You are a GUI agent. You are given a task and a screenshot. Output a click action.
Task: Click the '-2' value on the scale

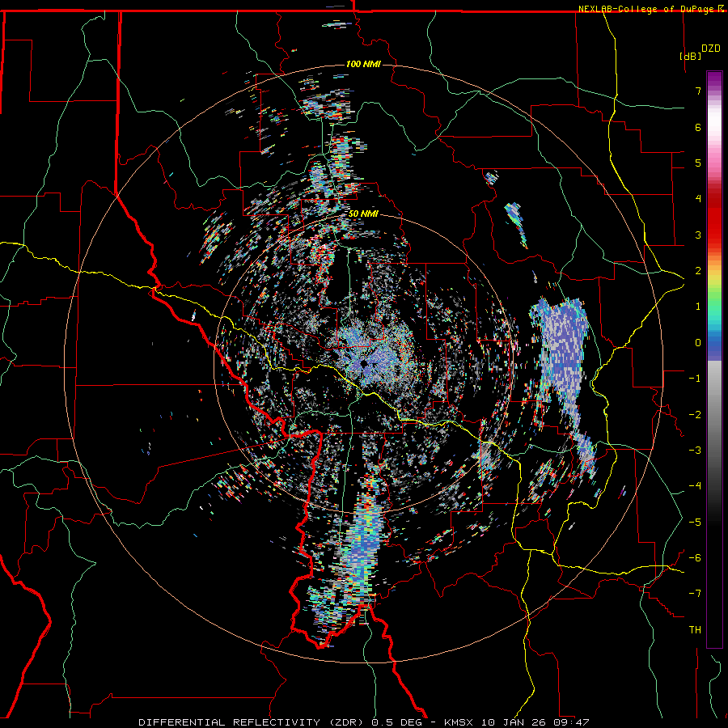tap(695, 415)
